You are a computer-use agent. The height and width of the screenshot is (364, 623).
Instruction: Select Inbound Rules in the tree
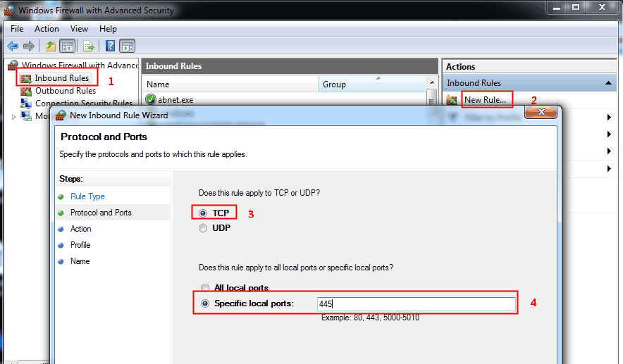pos(61,78)
